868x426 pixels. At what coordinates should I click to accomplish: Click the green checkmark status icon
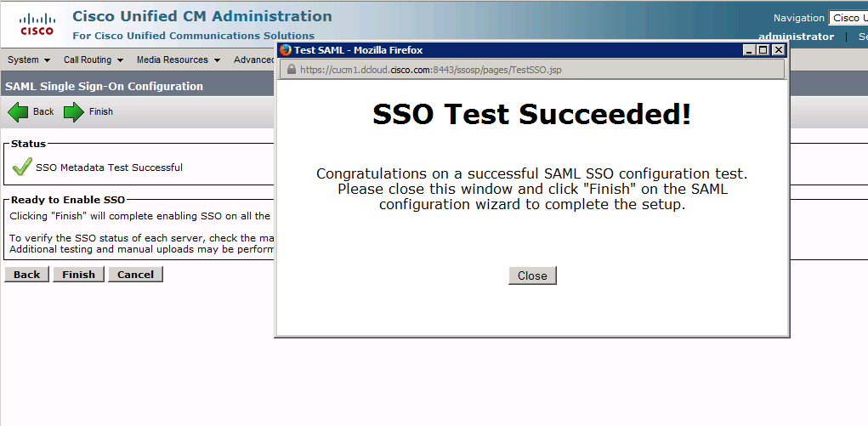pyautogui.click(x=22, y=166)
